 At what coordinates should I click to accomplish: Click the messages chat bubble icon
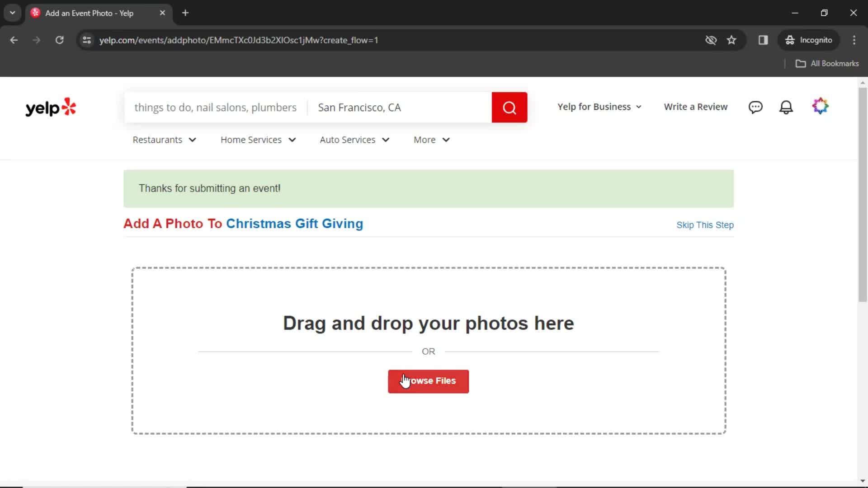[x=755, y=107]
